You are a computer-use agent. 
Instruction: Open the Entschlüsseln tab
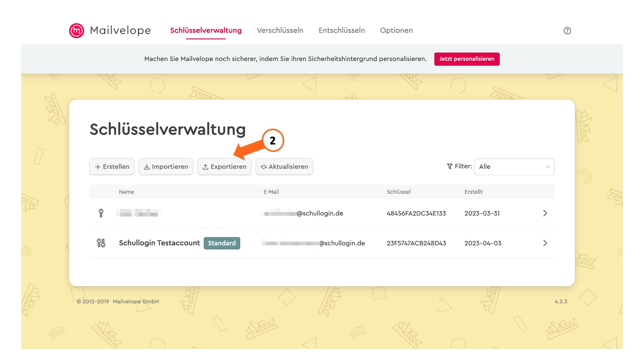point(341,31)
